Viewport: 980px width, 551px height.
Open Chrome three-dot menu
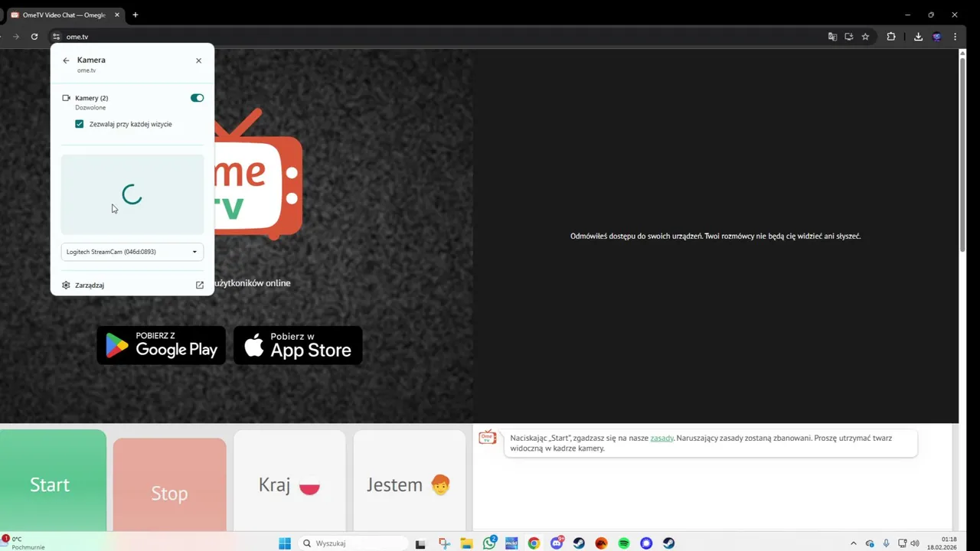click(x=955, y=37)
